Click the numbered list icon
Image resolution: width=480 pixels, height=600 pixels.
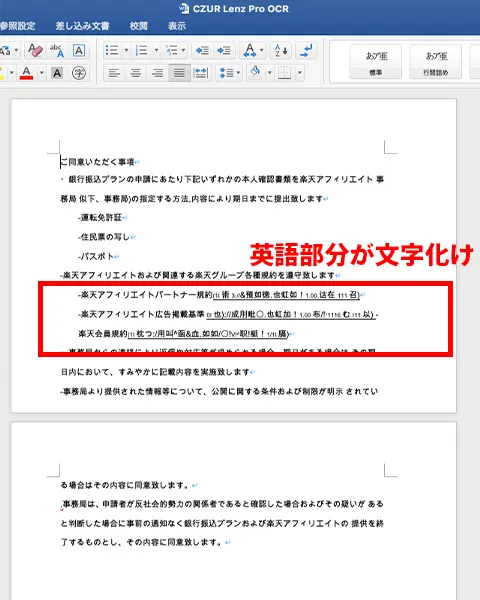point(142,50)
